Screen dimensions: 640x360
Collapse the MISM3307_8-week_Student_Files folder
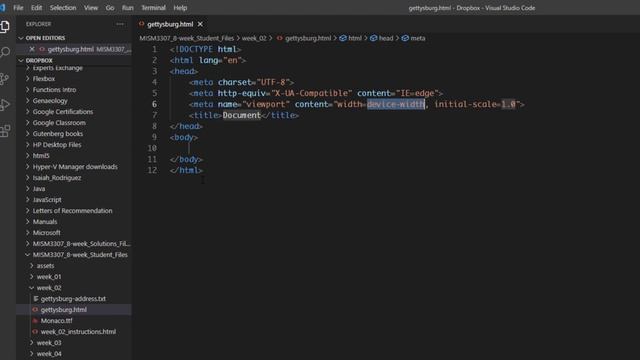point(80,255)
